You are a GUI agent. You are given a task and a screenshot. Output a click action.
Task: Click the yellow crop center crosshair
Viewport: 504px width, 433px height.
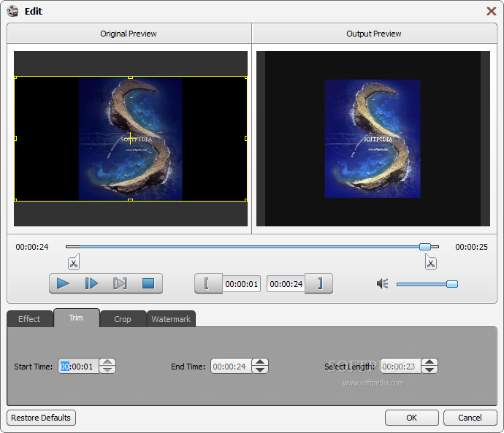pos(130,139)
